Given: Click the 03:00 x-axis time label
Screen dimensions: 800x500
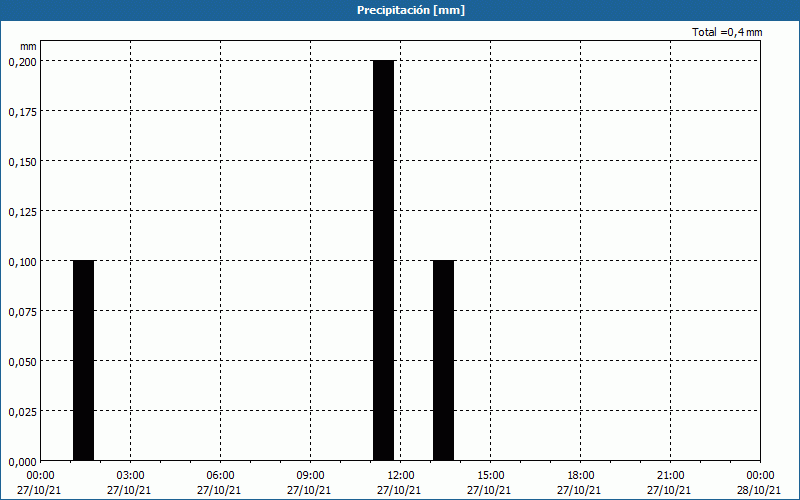Looking at the screenshot, I should tap(131, 476).
